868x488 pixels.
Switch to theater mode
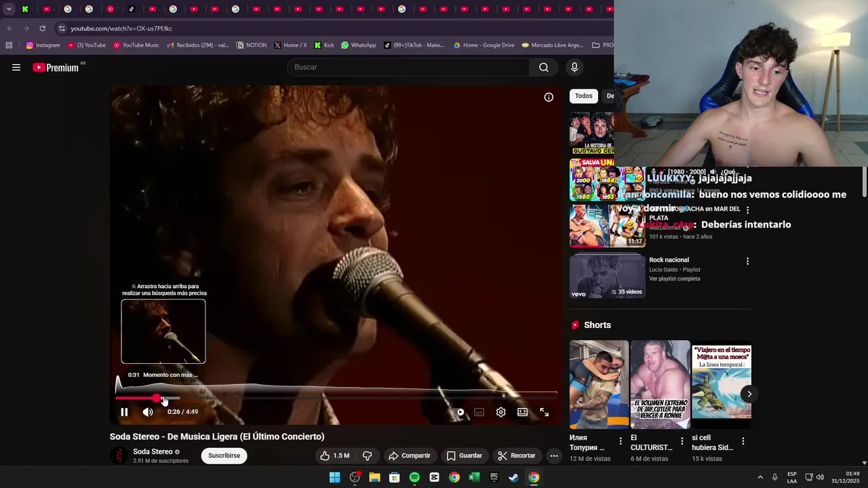[x=522, y=412]
